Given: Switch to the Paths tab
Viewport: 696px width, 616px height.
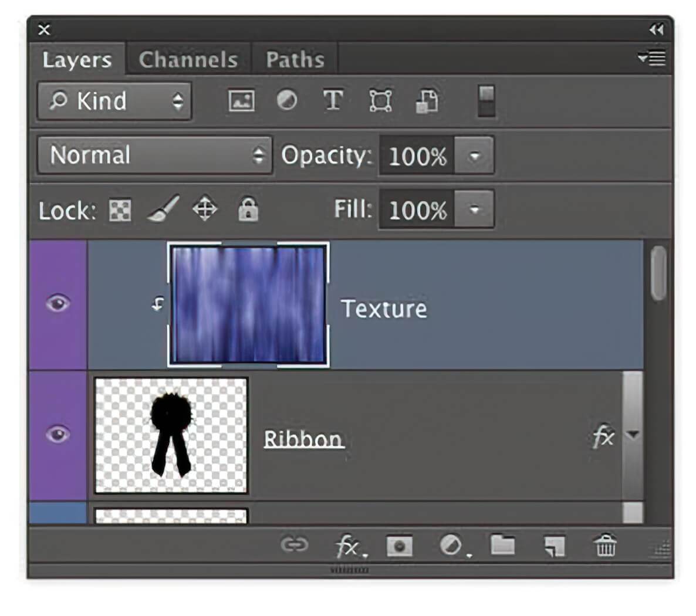Looking at the screenshot, I should coord(295,60).
